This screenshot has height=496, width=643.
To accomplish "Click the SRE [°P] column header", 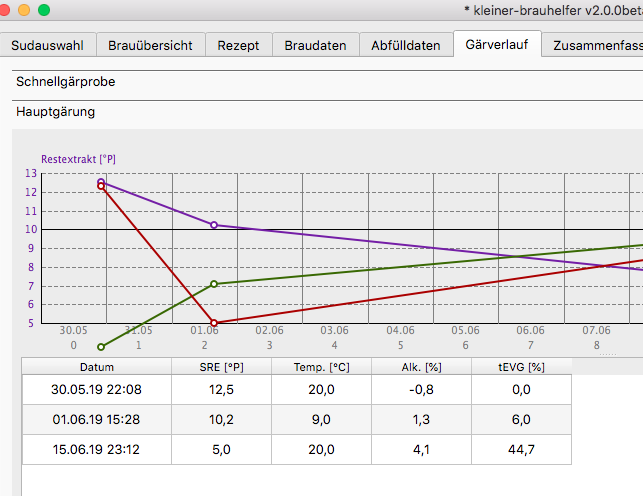I will 221,365.
